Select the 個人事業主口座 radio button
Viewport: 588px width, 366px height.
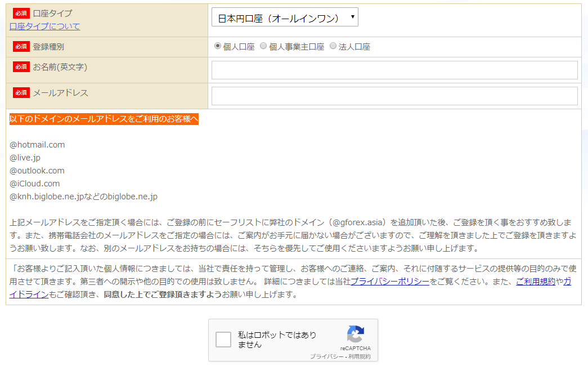pos(263,47)
